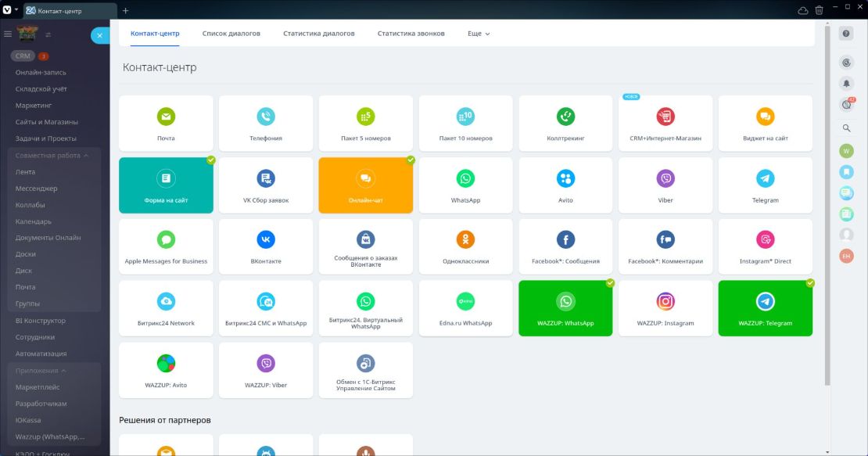The height and width of the screenshot is (456, 868).
Task: Select the Пакет 5 номеров card
Action: click(x=366, y=123)
